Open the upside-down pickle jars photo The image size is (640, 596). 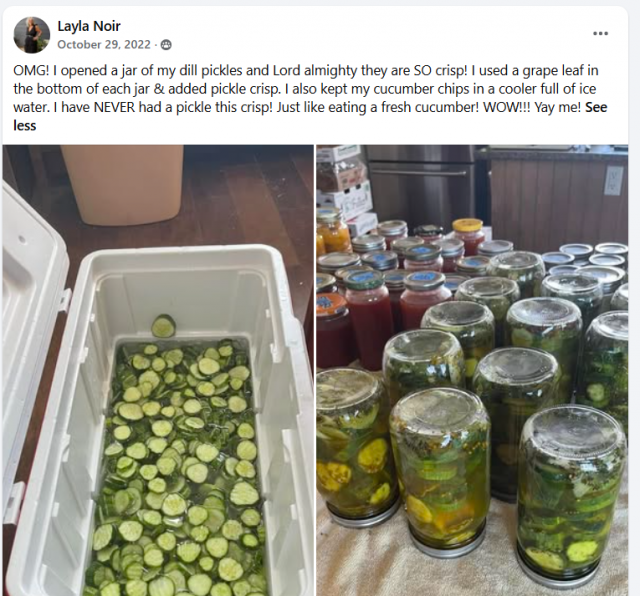pos(472,370)
